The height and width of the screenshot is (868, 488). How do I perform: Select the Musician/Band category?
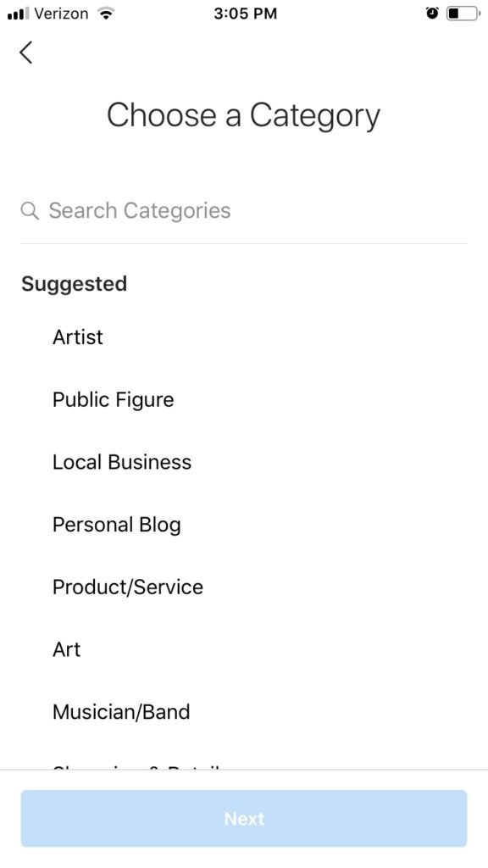pyautogui.click(x=120, y=712)
